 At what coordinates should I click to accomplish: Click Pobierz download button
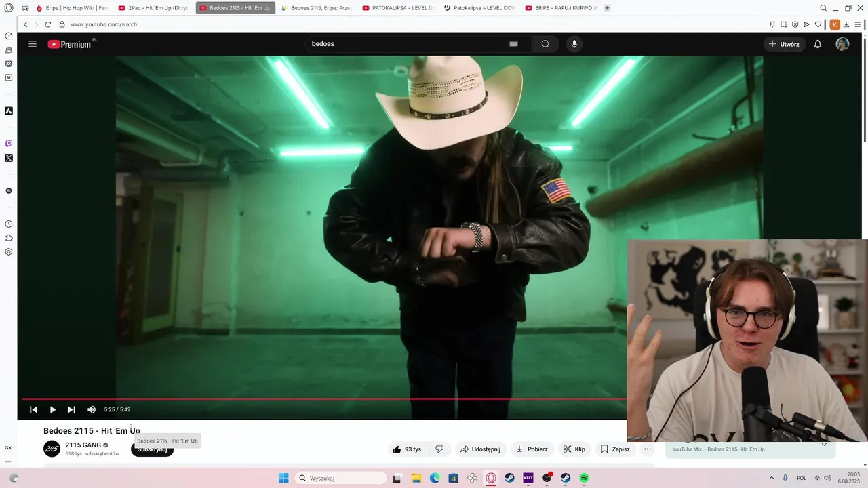(532, 449)
